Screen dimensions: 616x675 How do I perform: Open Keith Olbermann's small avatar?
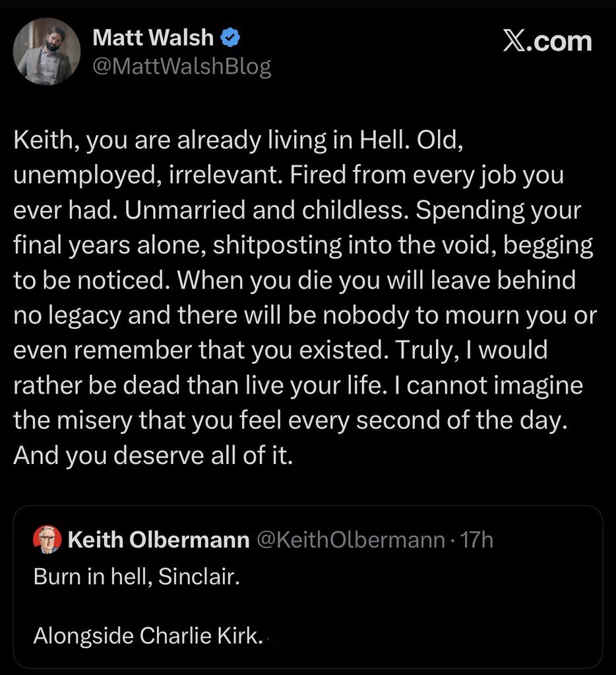point(47,541)
